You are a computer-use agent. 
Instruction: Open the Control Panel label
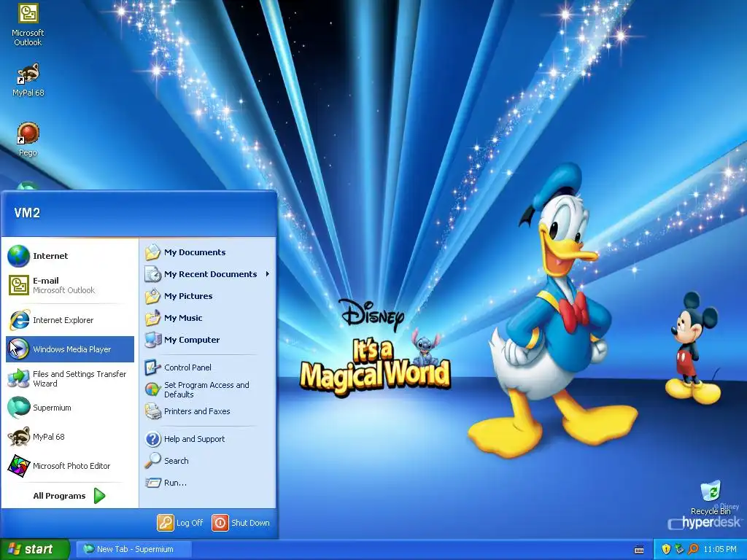pyautogui.click(x=187, y=367)
